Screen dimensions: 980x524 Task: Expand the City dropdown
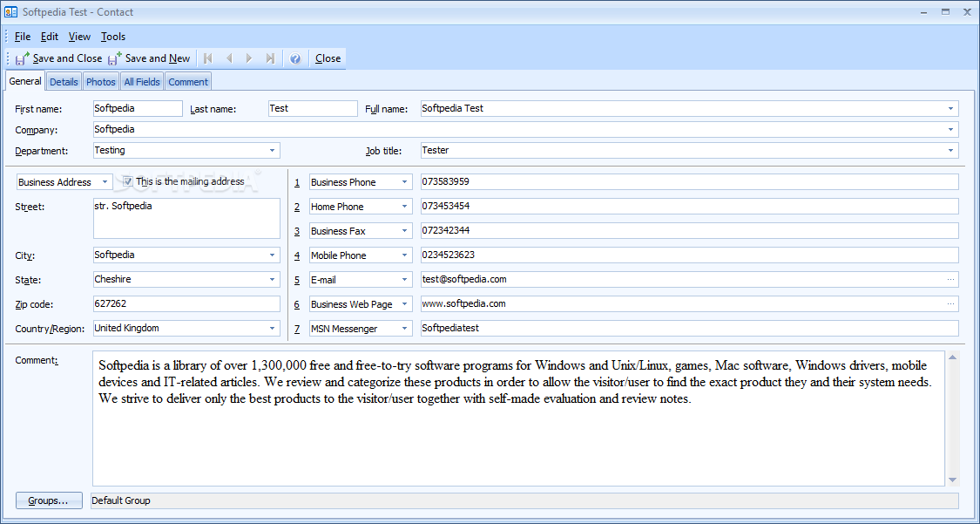click(x=272, y=255)
